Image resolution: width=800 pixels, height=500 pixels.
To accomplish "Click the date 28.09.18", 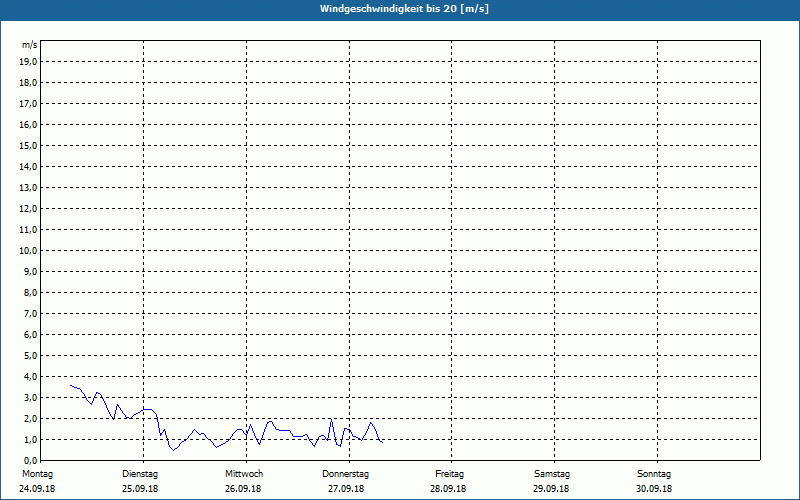I will click(x=448, y=489).
